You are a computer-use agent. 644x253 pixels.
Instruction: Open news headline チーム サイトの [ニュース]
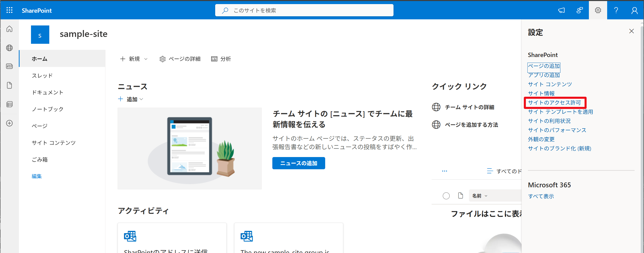(342, 119)
